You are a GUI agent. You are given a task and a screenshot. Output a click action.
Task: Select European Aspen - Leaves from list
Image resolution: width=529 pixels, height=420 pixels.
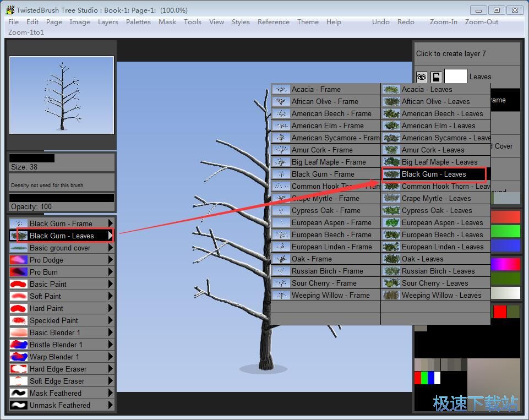coord(442,222)
